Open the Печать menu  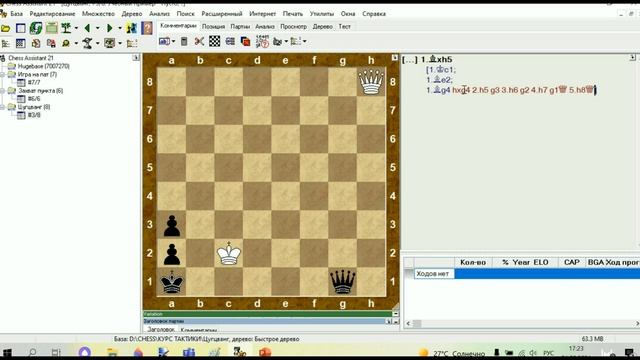coord(293,13)
